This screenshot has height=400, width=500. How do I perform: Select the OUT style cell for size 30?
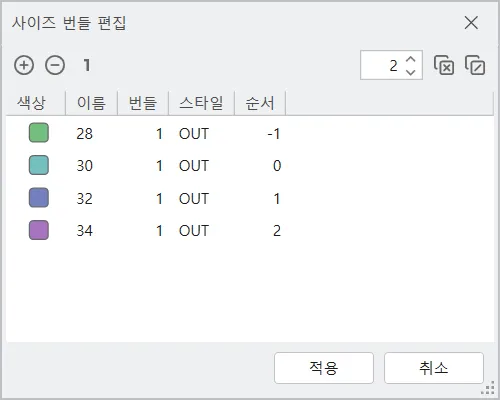point(194,166)
